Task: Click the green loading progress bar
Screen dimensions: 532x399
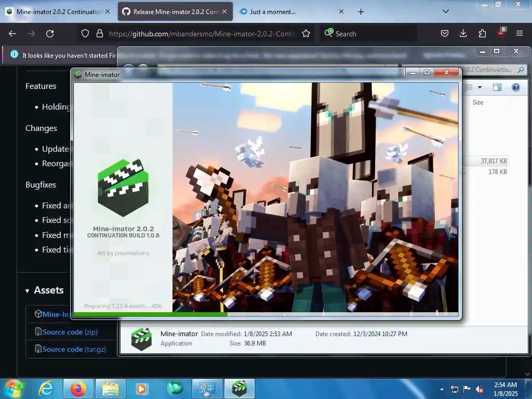Action: (x=151, y=314)
